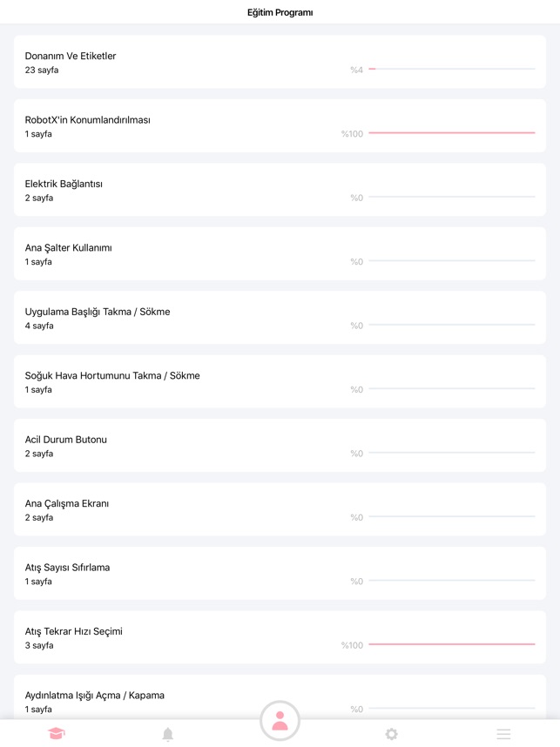Open Soğuk Hava Hortumunu Takma / Sökme
The image size is (560, 747).
[280, 381]
